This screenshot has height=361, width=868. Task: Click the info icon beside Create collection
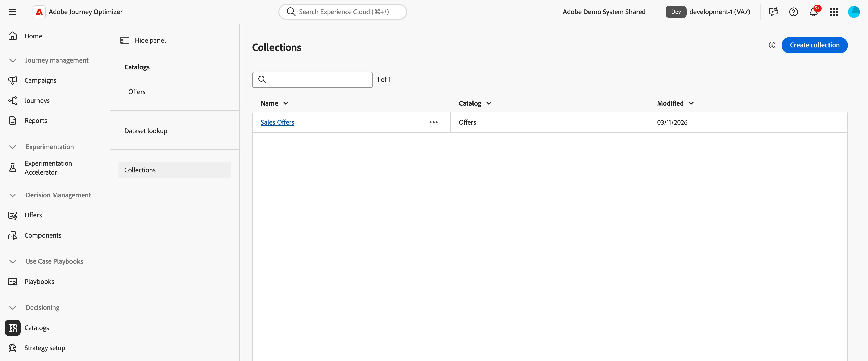(x=772, y=45)
